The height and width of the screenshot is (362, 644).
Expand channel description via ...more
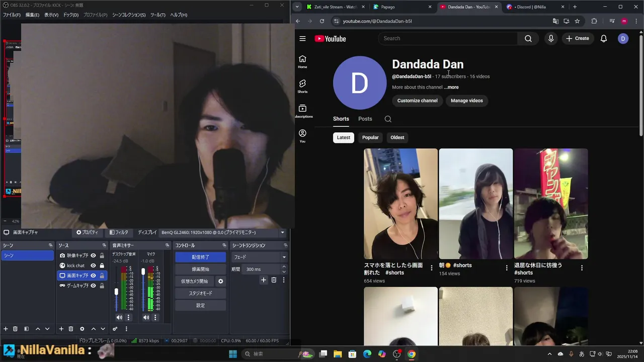click(x=451, y=87)
